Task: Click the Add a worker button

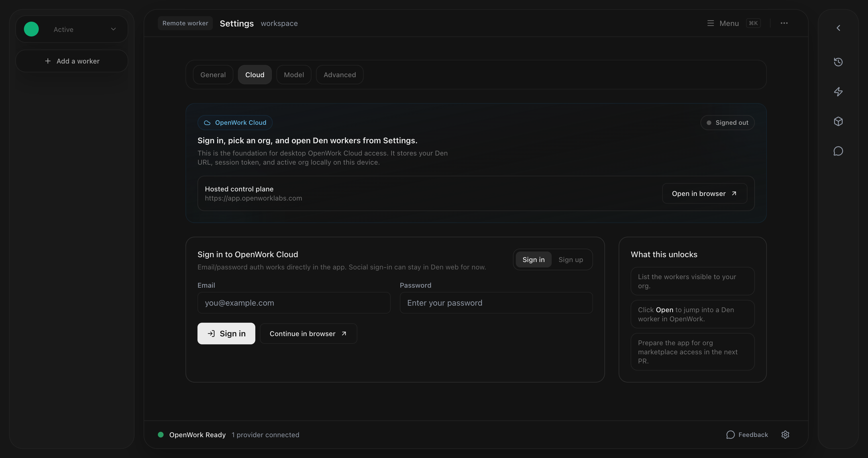Action: point(72,61)
